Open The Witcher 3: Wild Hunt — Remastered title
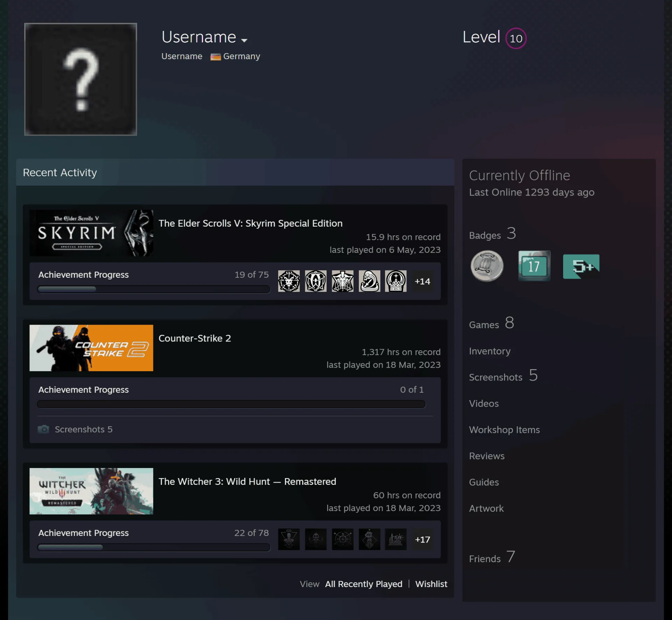Viewport: 672px width, 620px height. coord(247,482)
